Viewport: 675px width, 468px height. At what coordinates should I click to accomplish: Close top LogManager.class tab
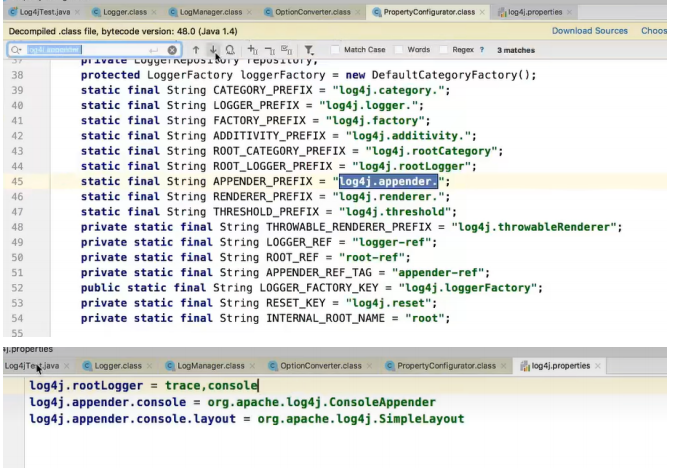[x=249, y=12]
